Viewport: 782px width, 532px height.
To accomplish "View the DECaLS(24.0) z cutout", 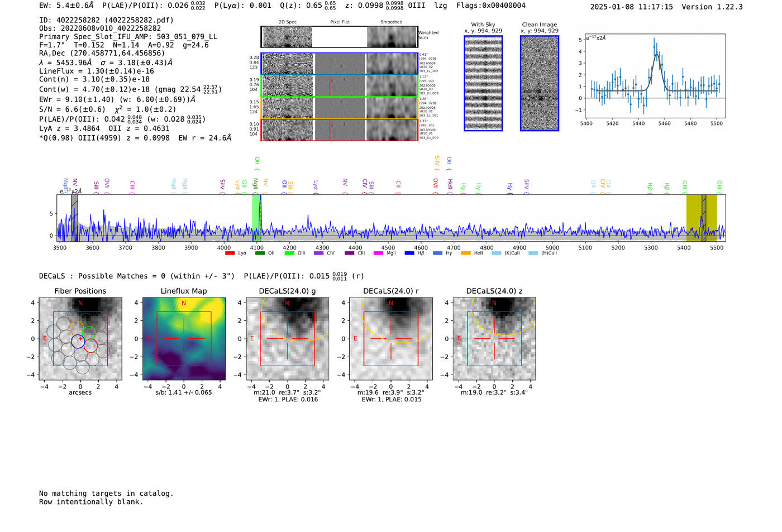I will pyautogui.click(x=494, y=339).
